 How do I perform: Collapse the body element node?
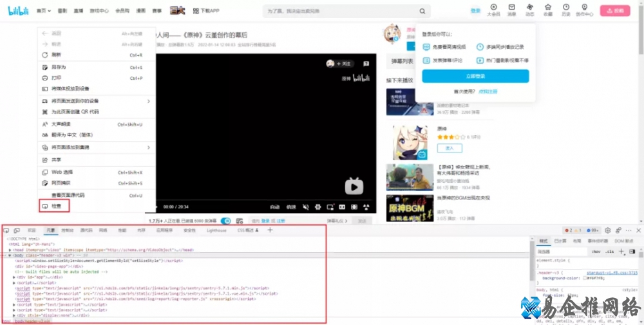[x=10, y=255]
